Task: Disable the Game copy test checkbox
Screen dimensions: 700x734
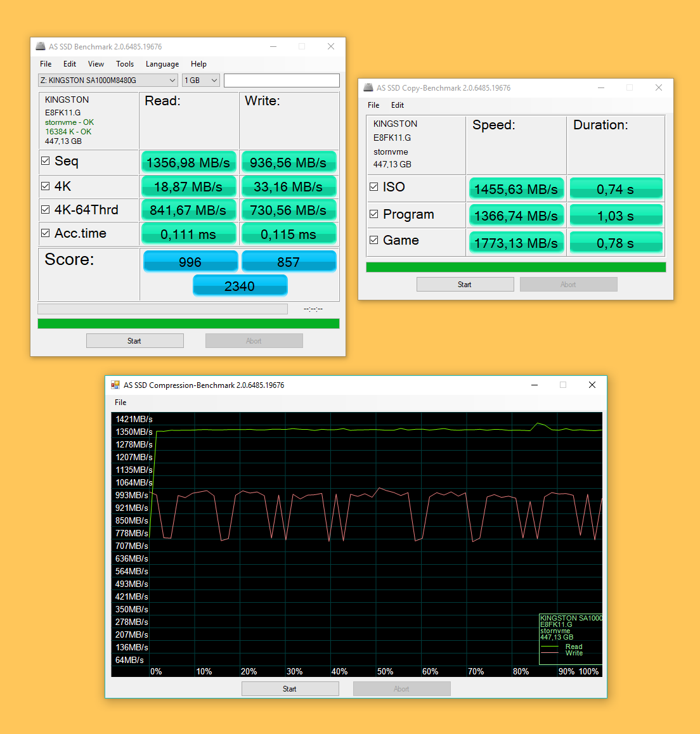Action: (373, 240)
